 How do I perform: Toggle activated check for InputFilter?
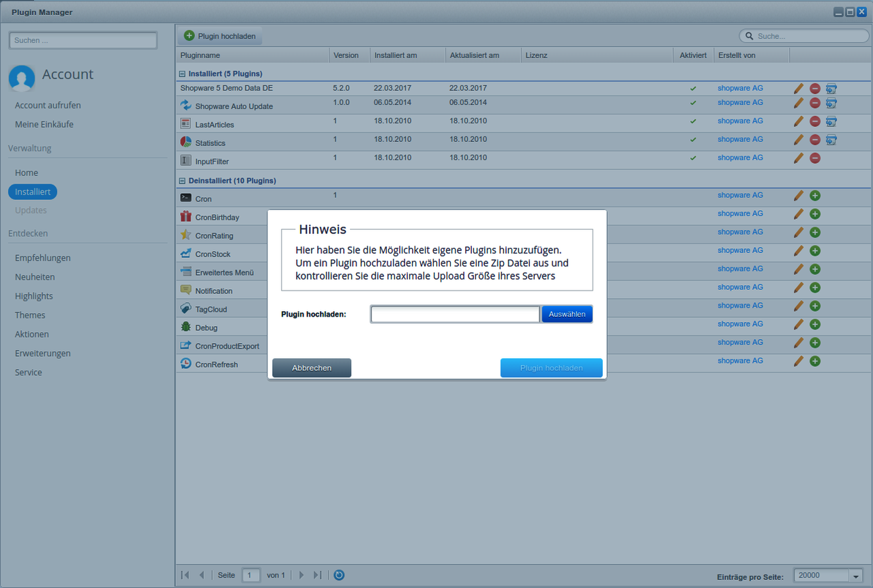tap(693, 158)
